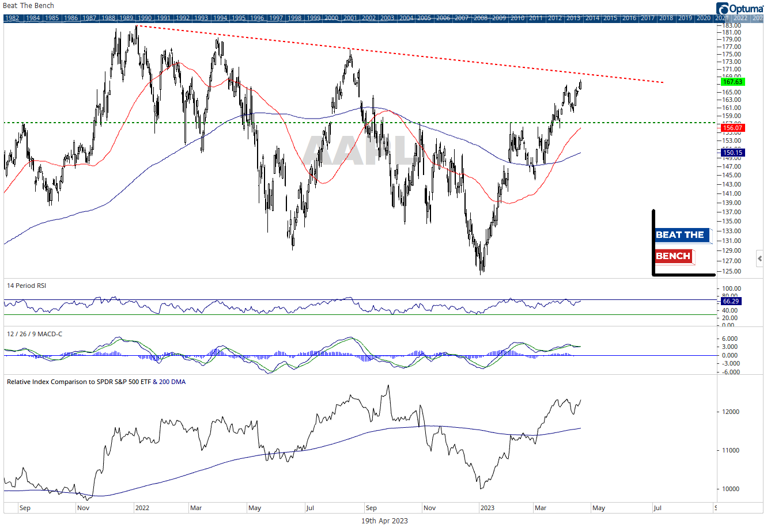
Task: Click 100.00 on the RSI scale
Action: 732,288
